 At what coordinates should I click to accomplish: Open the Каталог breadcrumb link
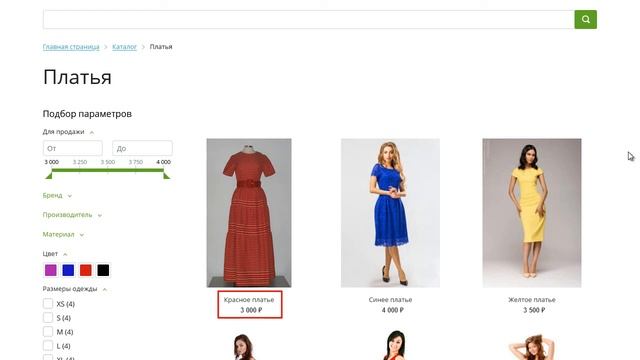click(x=124, y=47)
